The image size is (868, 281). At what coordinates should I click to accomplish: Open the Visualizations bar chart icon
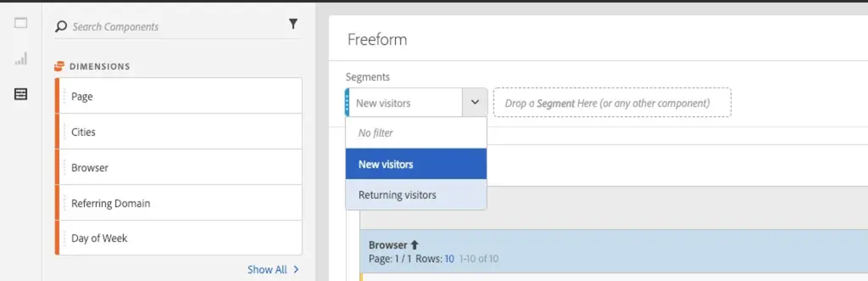click(21, 59)
